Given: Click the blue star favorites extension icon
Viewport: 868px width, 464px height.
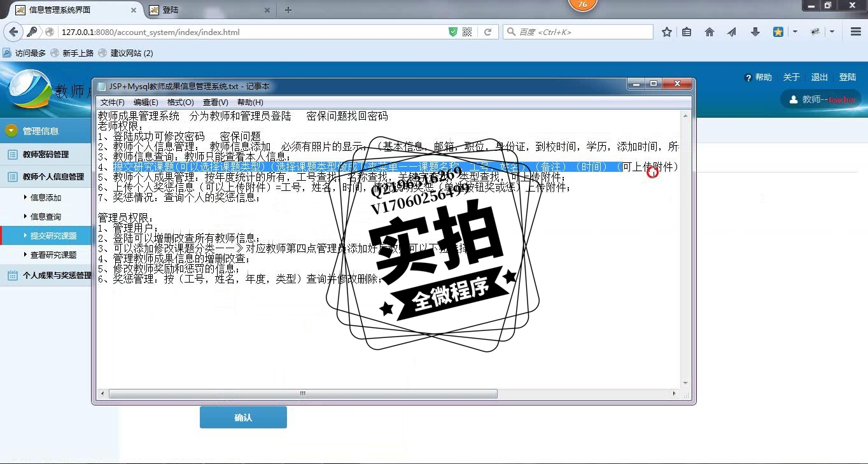Looking at the screenshot, I should [x=778, y=32].
